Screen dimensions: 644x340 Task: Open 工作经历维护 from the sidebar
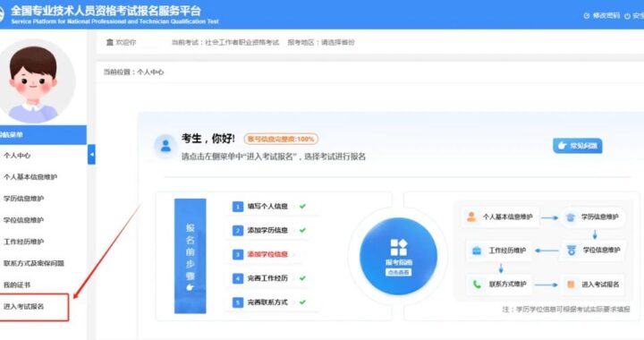coord(23,242)
